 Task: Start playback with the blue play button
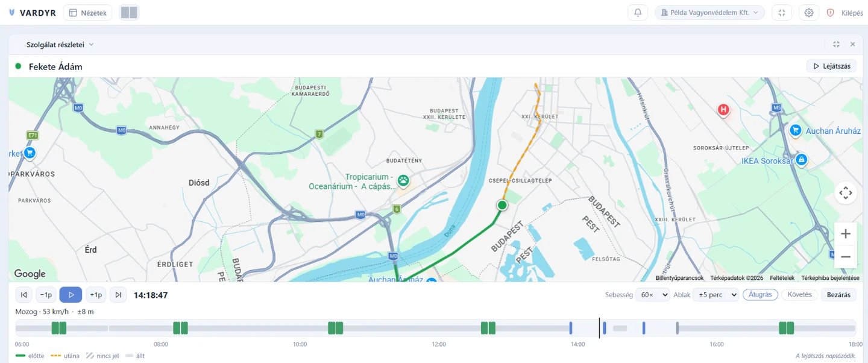(x=71, y=295)
